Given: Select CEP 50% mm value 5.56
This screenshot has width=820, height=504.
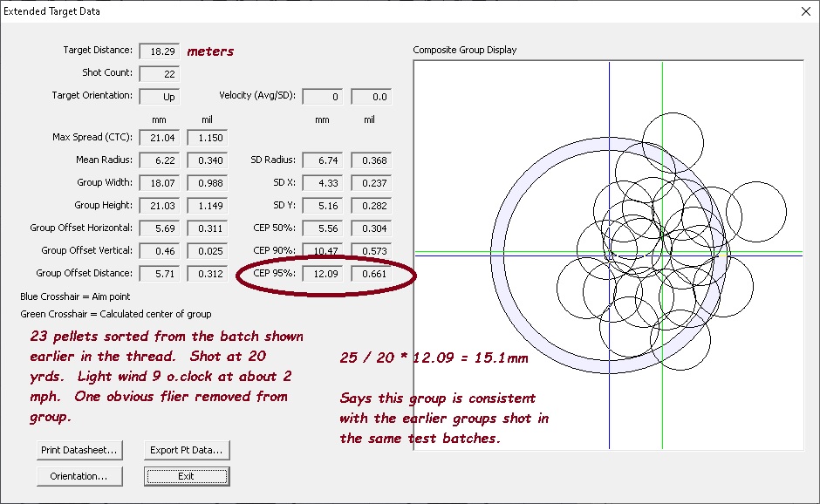Looking at the screenshot, I should pyautogui.click(x=323, y=228).
